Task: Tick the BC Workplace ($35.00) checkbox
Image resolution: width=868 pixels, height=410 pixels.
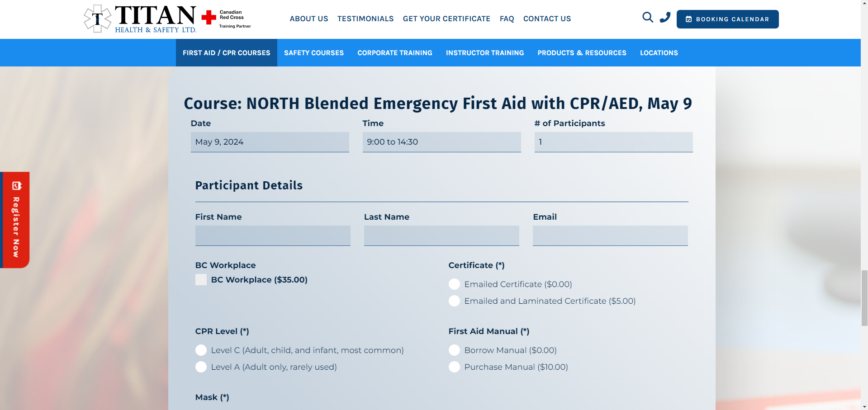Action: point(201,280)
